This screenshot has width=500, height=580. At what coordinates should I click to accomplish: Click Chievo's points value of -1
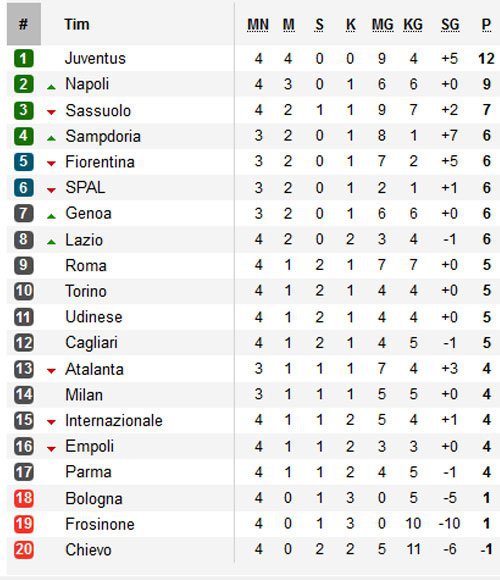(x=486, y=549)
